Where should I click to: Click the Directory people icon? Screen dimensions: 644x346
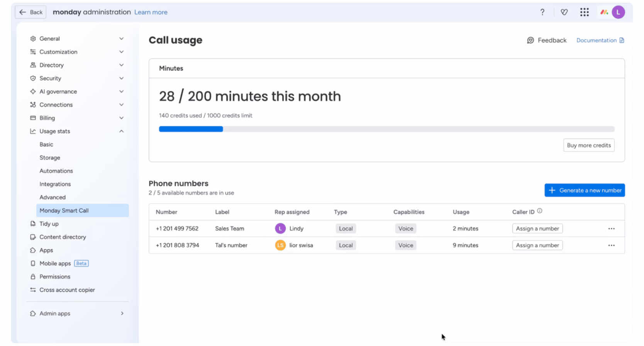(33, 65)
